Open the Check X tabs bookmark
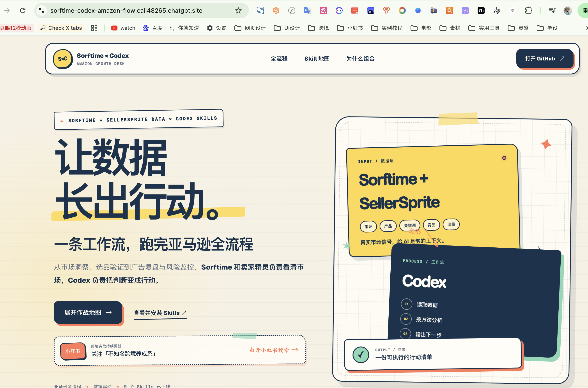 (x=61, y=28)
